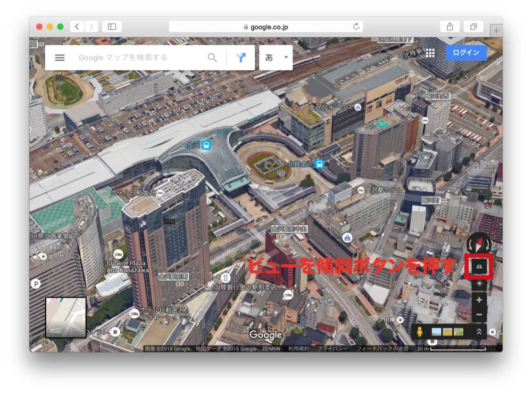
Task: Expand the imagery carousel with the chevron
Action: click(479, 331)
